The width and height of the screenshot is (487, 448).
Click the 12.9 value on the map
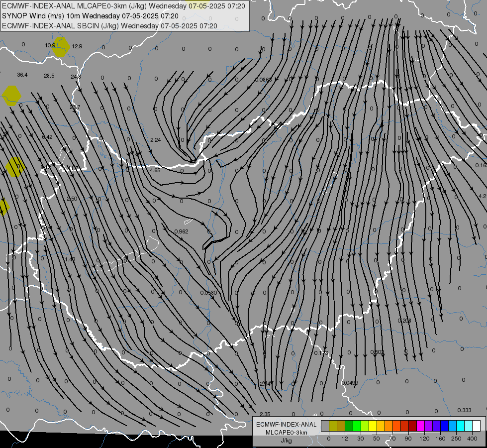[x=77, y=46]
